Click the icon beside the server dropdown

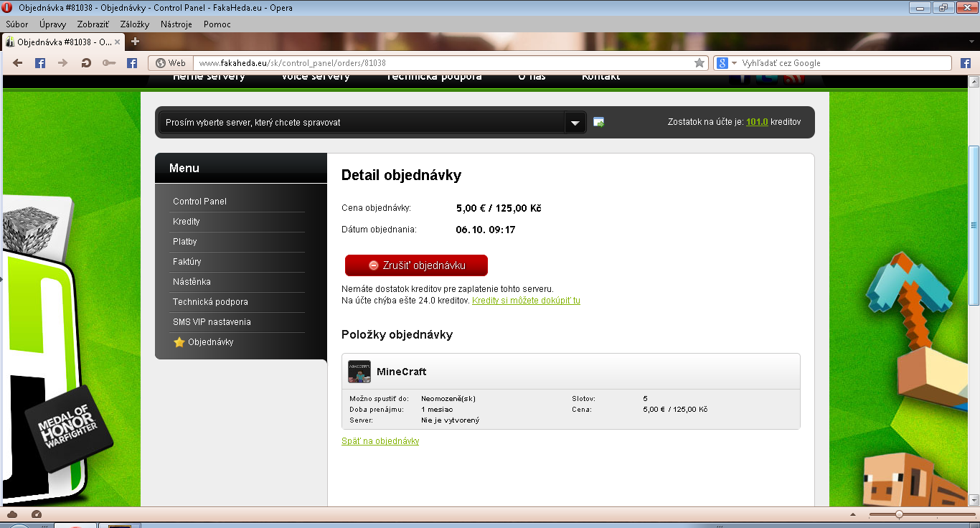(x=599, y=123)
